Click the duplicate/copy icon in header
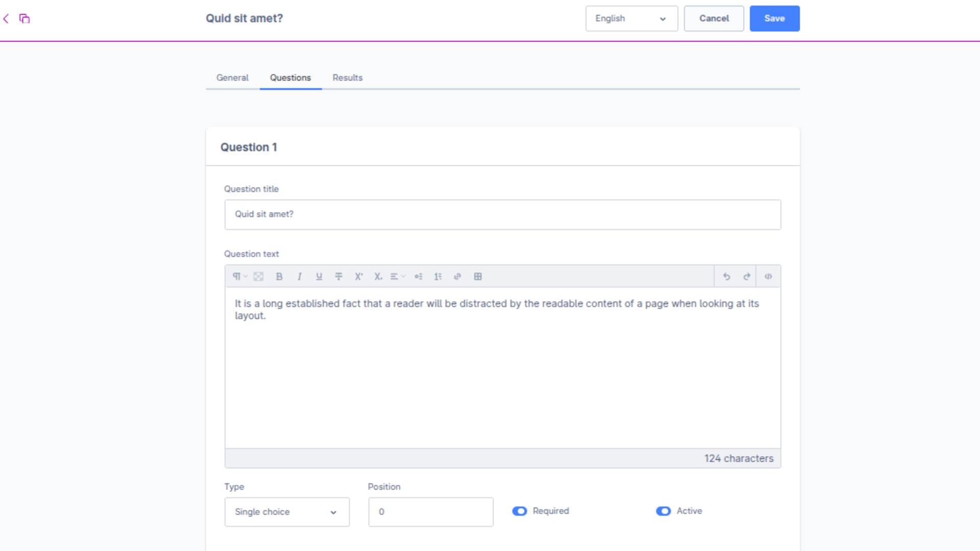 [x=24, y=19]
